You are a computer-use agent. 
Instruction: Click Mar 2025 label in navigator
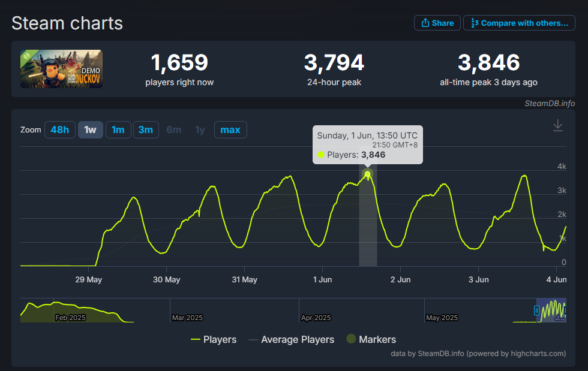(x=187, y=318)
